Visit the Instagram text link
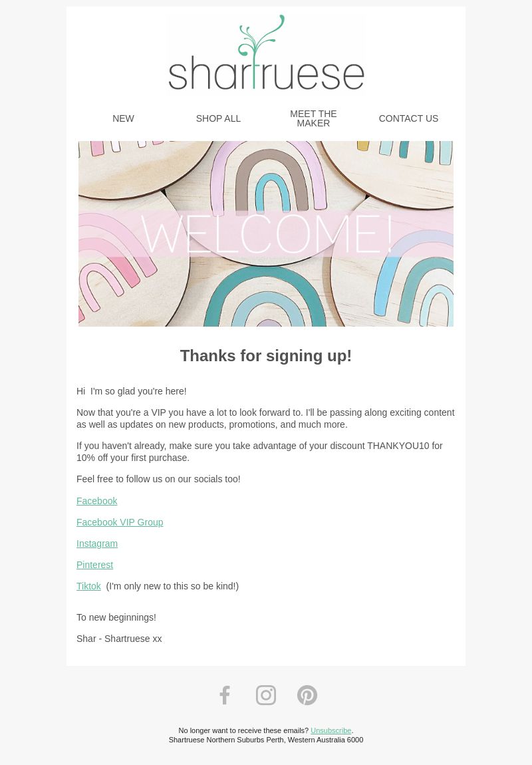 tap(97, 543)
